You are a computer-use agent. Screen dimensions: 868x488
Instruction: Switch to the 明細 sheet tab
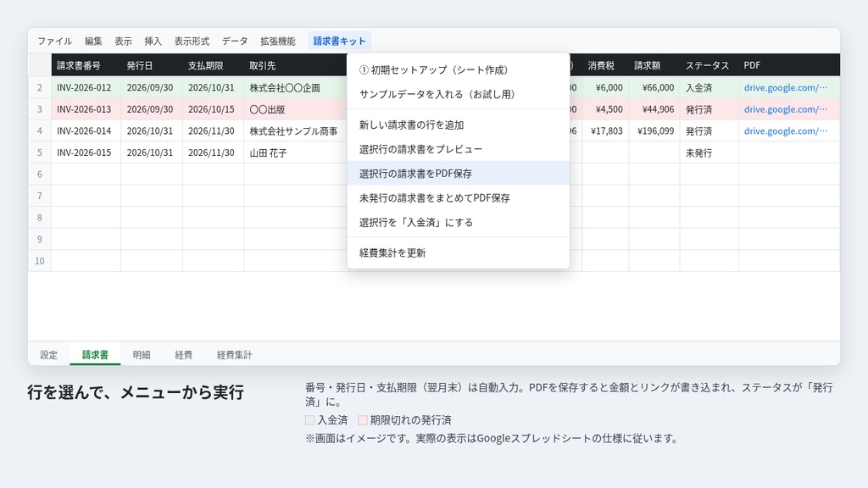[142, 355]
